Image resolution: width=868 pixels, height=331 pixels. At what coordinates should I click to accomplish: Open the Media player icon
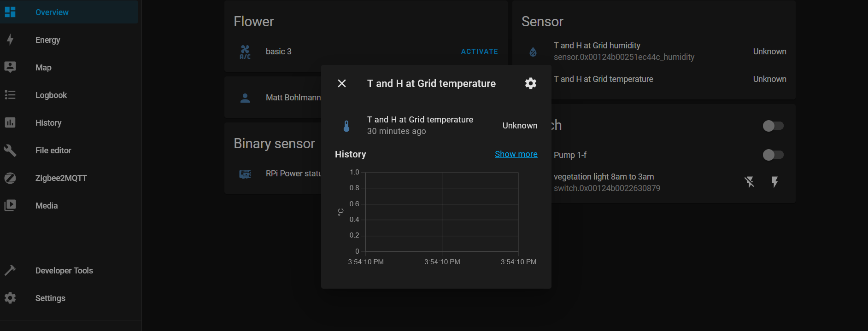click(10, 206)
